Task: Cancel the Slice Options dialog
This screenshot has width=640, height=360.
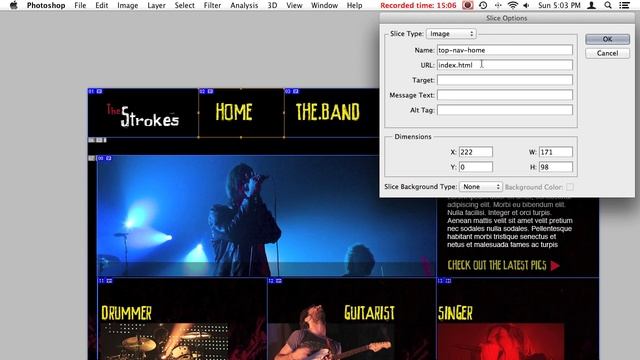Action: point(607,53)
